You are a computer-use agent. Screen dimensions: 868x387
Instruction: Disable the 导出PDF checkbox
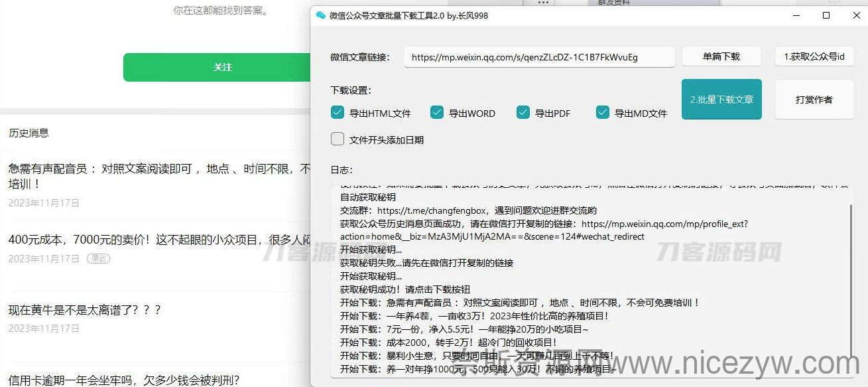(523, 113)
